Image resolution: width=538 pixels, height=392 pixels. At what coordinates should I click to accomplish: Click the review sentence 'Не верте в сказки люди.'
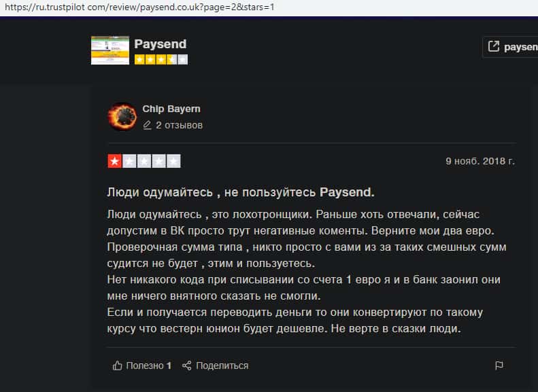pos(396,329)
